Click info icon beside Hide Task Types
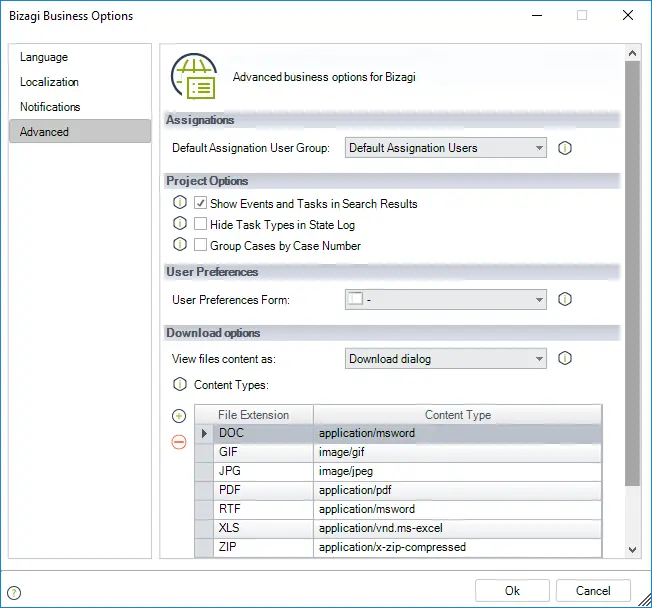 click(180, 223)
